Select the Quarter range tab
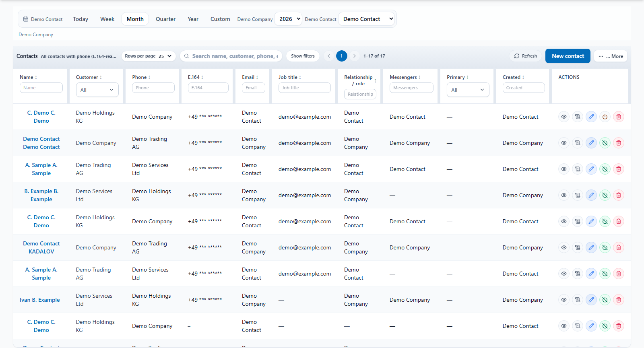 166,19
